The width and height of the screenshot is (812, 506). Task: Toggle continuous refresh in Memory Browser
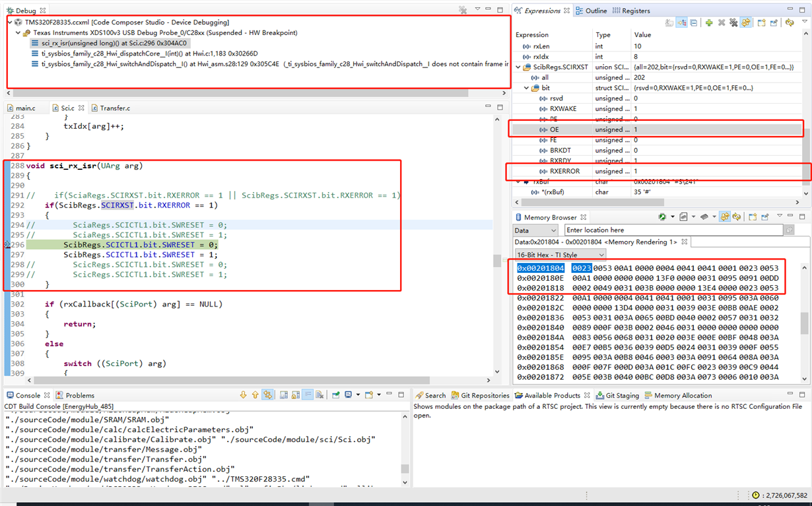[725, 217]
